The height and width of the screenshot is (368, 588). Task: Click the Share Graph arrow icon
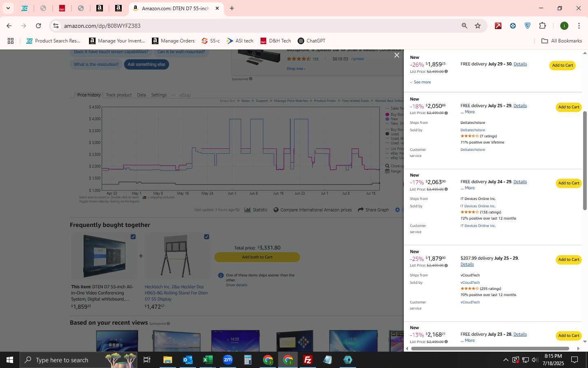(x=361, y=210)
